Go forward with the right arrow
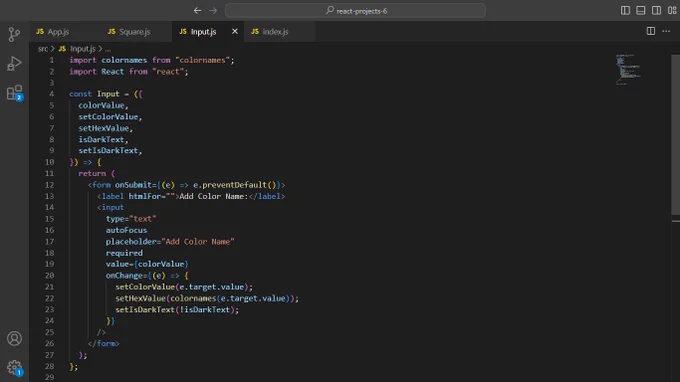 213,10
